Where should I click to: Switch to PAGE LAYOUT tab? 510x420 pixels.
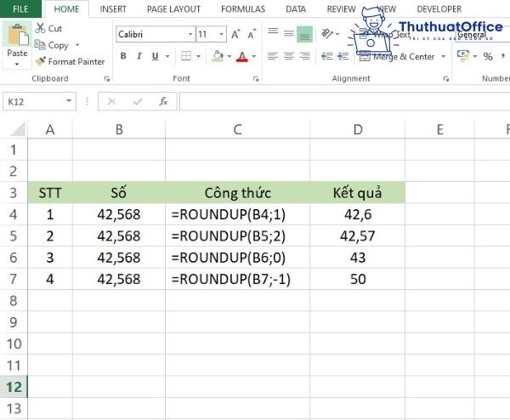point(173,9)
